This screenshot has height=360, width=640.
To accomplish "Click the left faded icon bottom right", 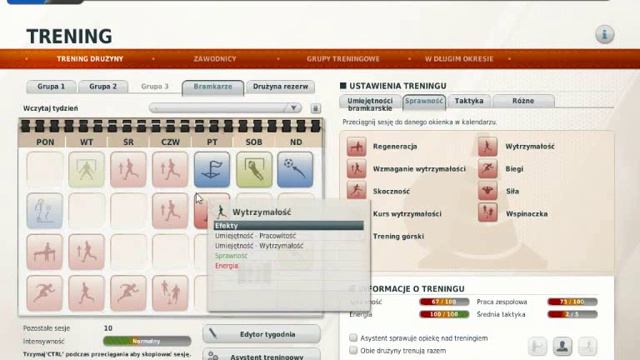I will pos(538,347).
